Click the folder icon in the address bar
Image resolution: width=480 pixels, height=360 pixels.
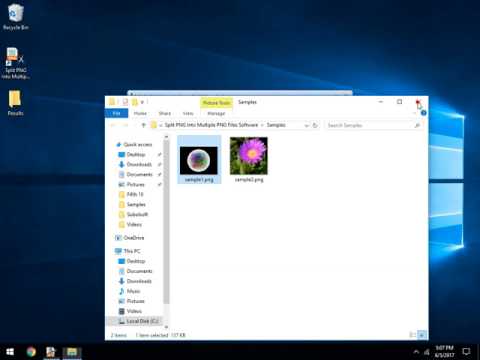(154, 125)
